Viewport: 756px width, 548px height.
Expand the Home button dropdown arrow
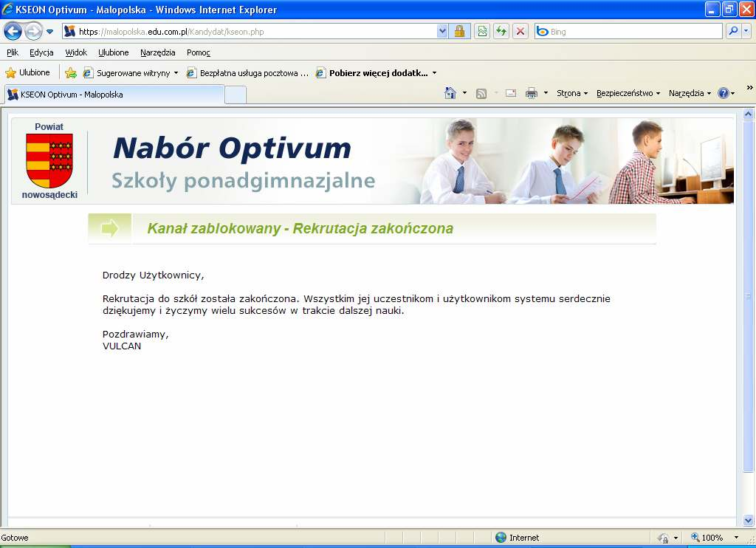(x=465, y=93)
